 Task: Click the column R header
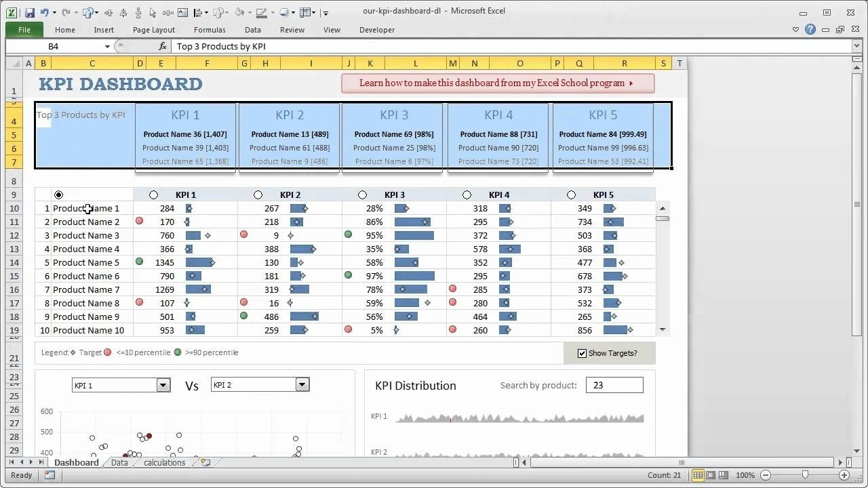624,63
